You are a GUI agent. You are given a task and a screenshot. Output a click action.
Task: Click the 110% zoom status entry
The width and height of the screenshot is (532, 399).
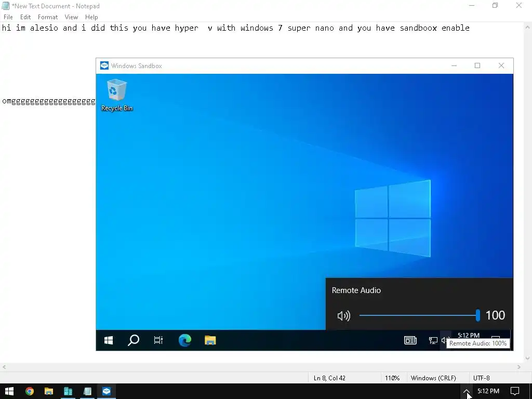point(392,378)
